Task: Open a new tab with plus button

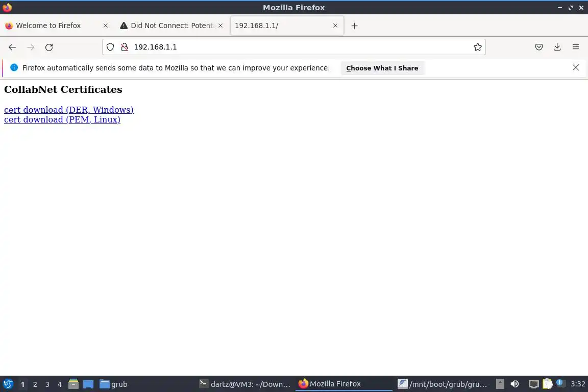Action: point(354,26)
